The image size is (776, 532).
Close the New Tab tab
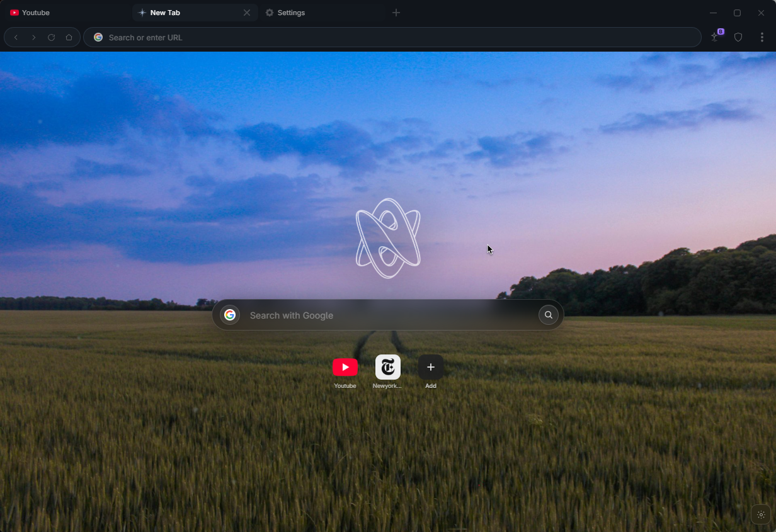(248, 13)
